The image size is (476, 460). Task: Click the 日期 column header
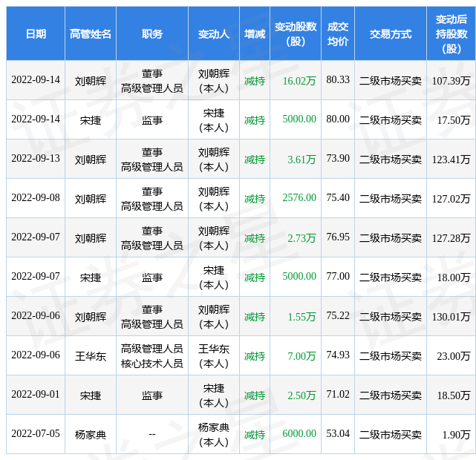(36, 34)
